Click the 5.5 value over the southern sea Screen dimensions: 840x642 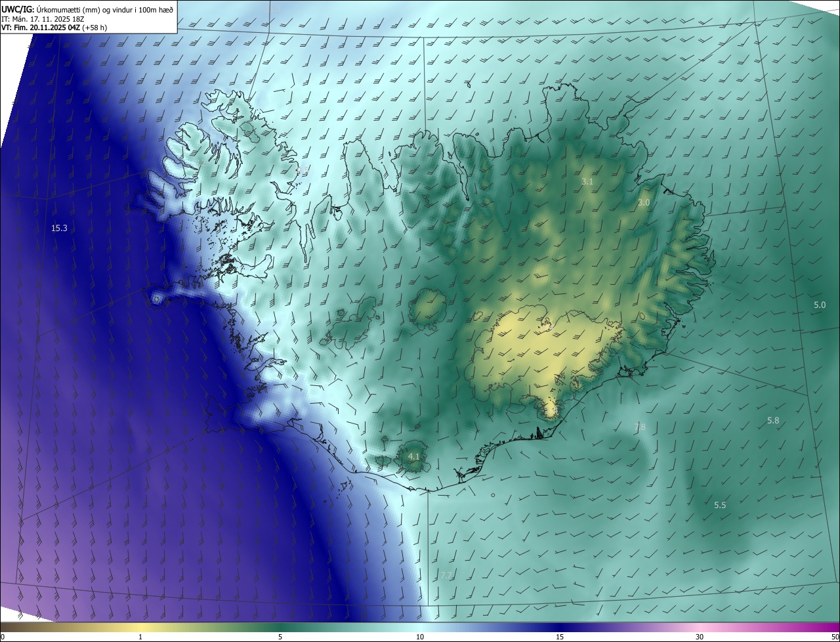point(720,505)
